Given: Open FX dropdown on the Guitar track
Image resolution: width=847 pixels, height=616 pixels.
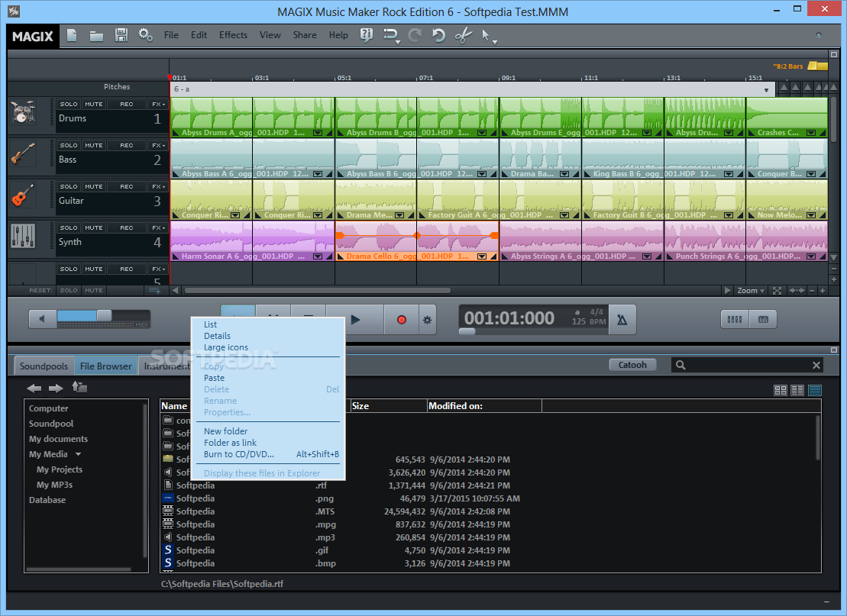Looking at the screenshot, I should pyautogui.click(x=158, y=186).
